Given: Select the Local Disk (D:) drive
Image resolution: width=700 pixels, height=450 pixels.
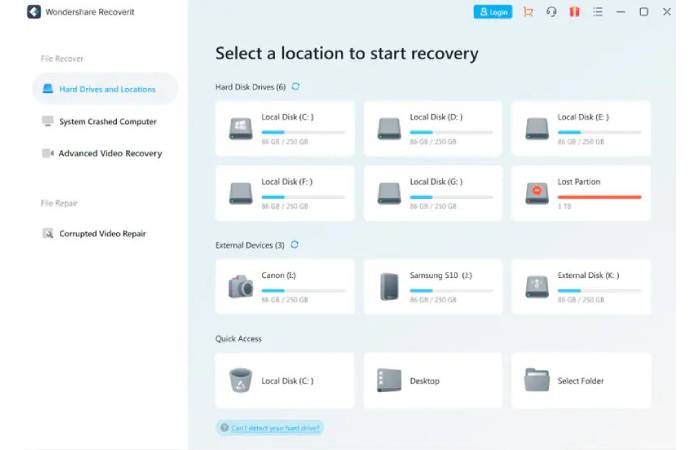Looking at the screenshot, I should pos(433,128).
